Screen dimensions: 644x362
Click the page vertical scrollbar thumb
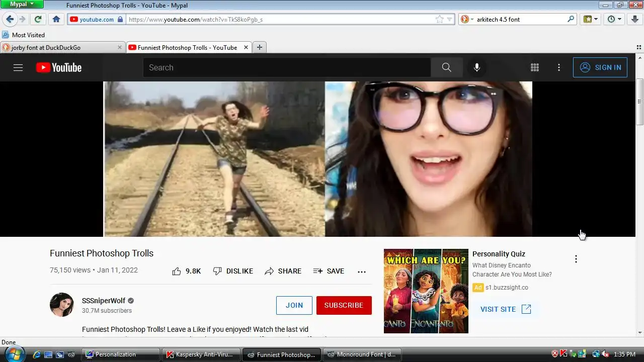pos(640,102)
